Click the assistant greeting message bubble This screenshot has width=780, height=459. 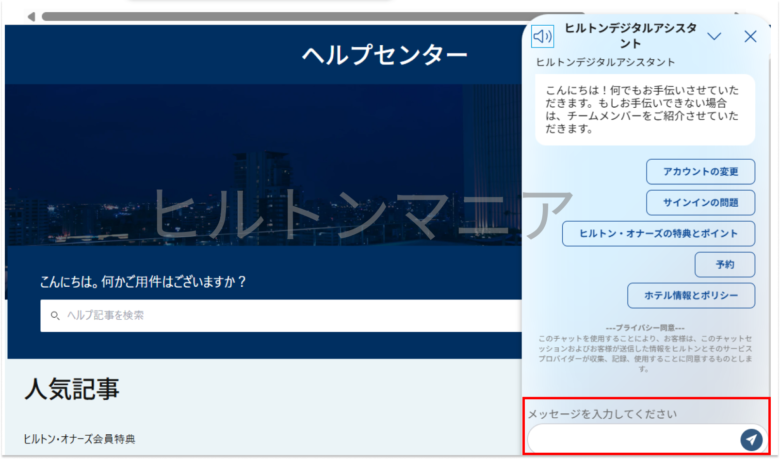[x=645, y=109]
